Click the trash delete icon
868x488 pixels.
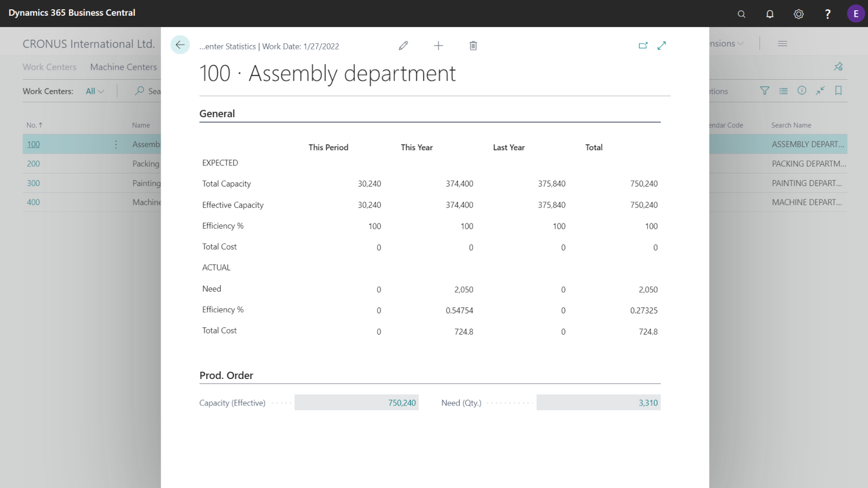(473, 46)
